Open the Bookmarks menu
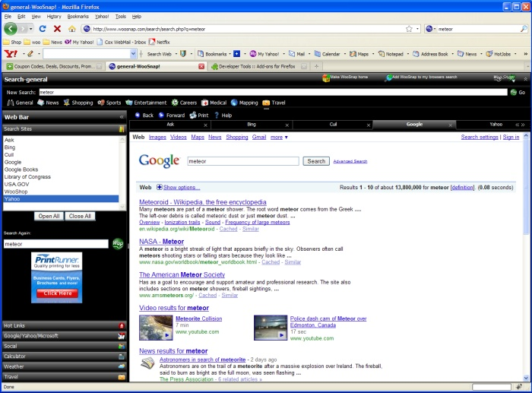Viewport: 532px width, 393px height. pyautogui.click(x=78, y=16)
